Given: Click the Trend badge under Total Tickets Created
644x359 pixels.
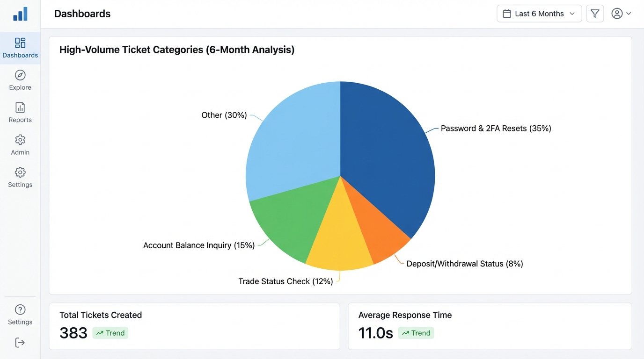Looking at the screenshot, I should (110, 333).
